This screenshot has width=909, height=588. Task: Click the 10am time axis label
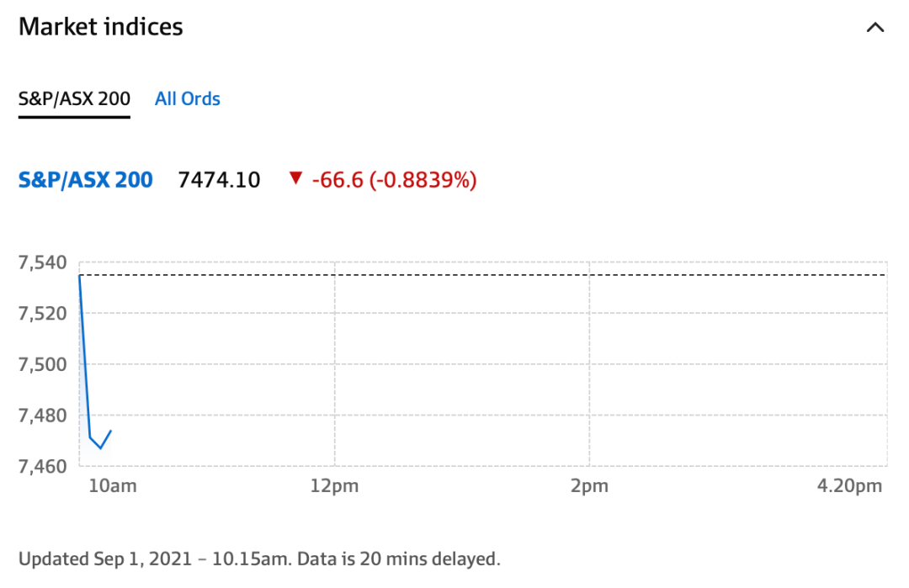click(x=113, y=486)
